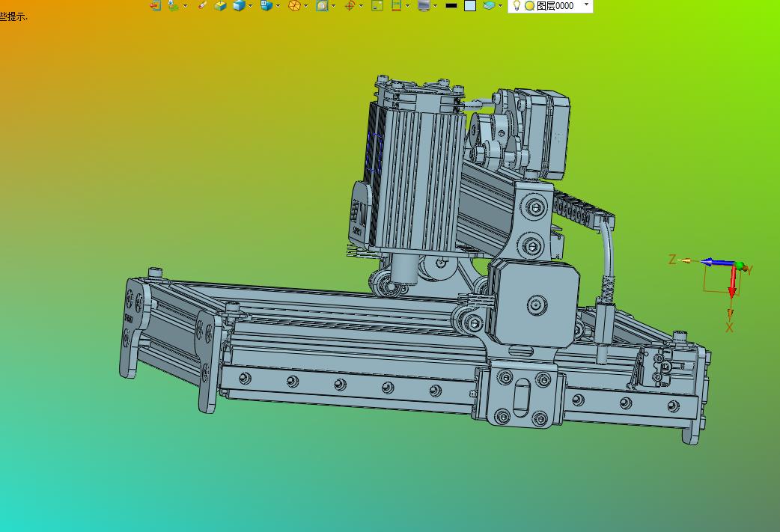The width and height of the screenshot is (780, 532).
Task: Click the black line color swatch
Action: point(451,5)
